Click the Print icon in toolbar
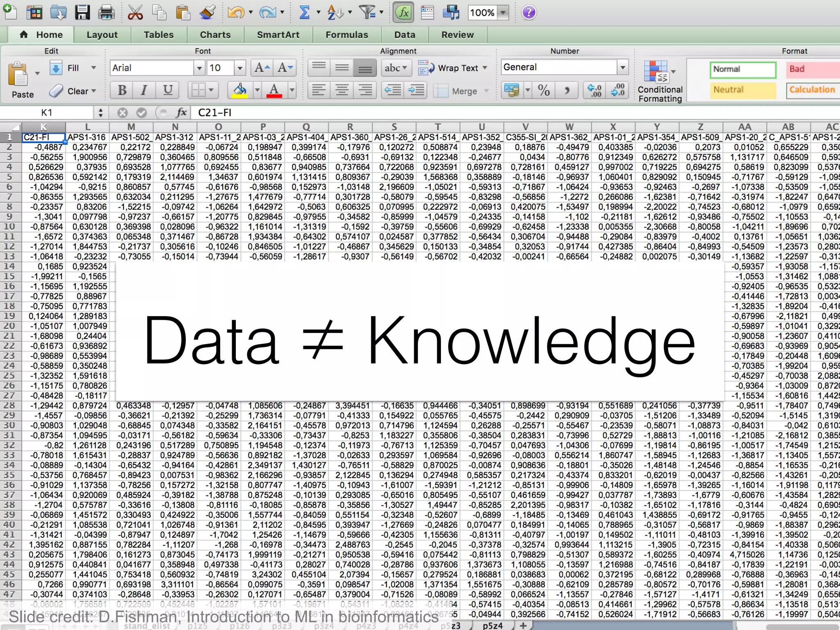The width and height of the screenshot is (840, 630). [106, 13]
